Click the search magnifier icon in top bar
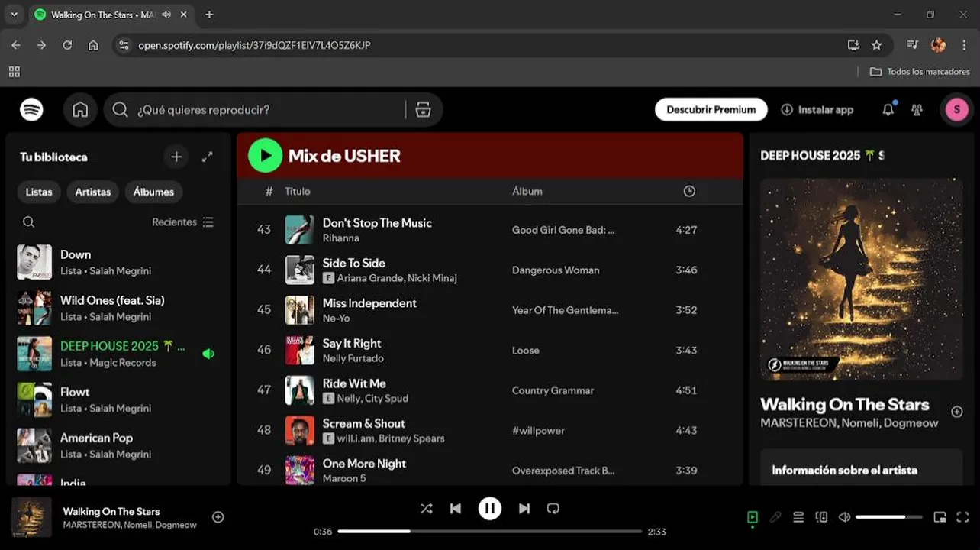Viewport: 980px width, 550px height. click(120, 110)
